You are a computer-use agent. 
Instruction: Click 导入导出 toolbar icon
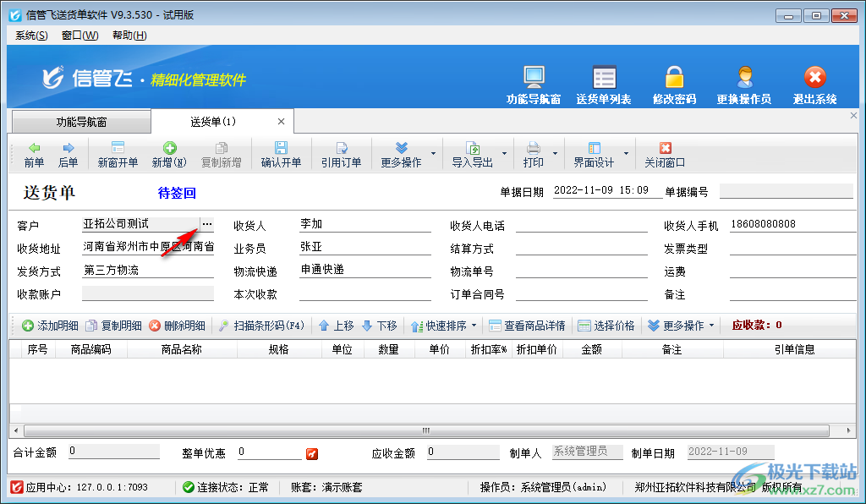coord(472,155)
